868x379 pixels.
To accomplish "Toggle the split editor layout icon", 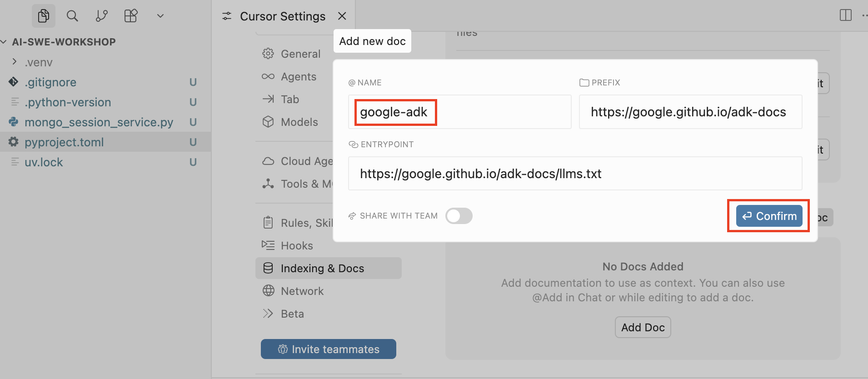I will 846,15.
